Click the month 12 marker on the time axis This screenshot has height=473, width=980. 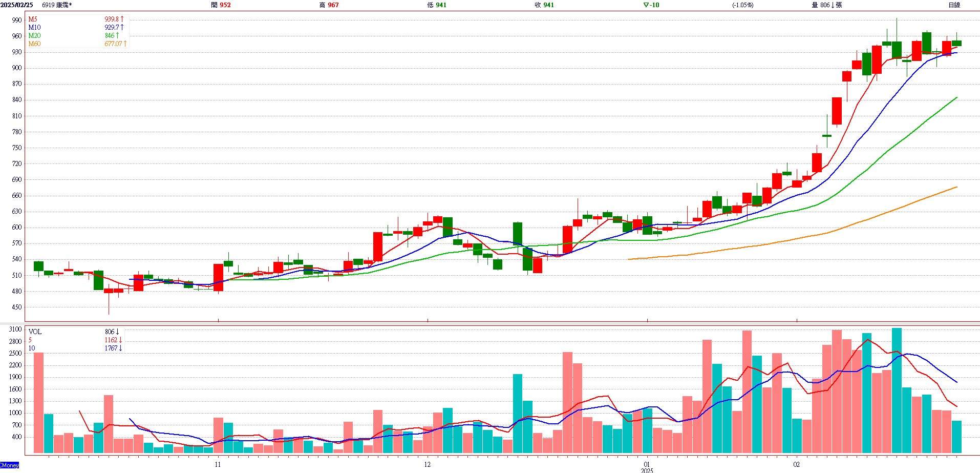click(x=427, y=464)
